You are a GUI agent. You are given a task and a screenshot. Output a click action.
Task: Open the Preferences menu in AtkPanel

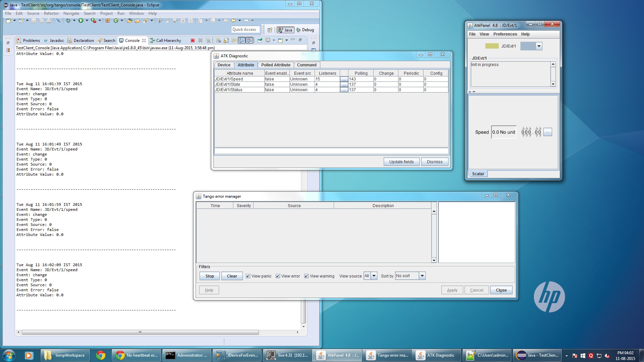coord(505,34)
